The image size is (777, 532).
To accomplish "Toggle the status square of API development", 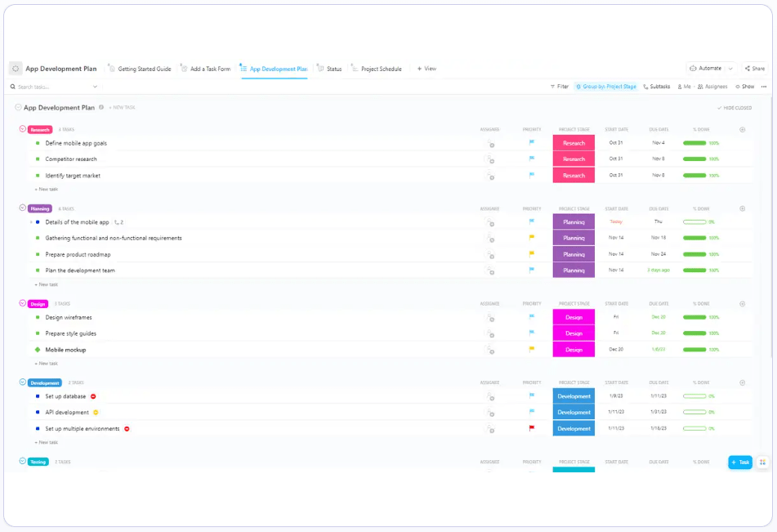I will (38, 412).
